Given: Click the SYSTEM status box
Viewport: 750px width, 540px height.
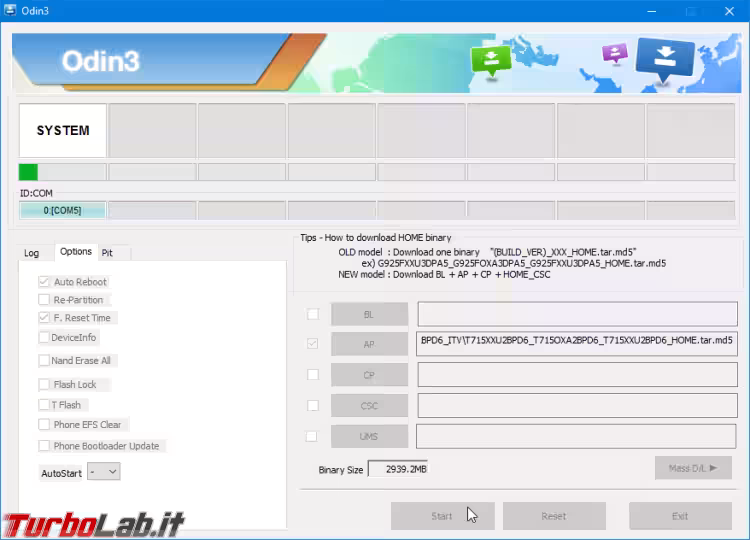Looking at the screenshot, I should 63,131.
